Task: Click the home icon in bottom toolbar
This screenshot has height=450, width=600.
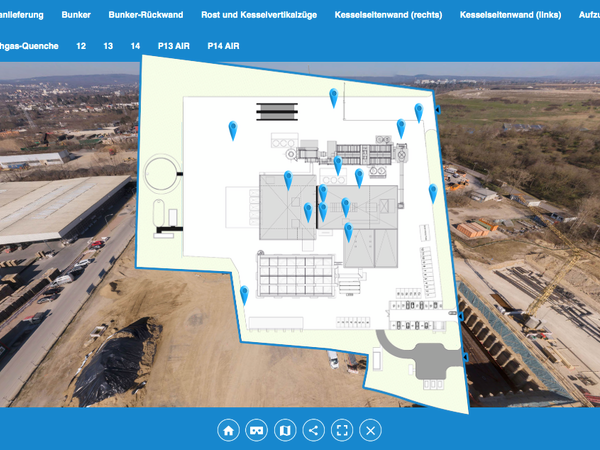Action: pyautogui.click(x=229, y=430)
